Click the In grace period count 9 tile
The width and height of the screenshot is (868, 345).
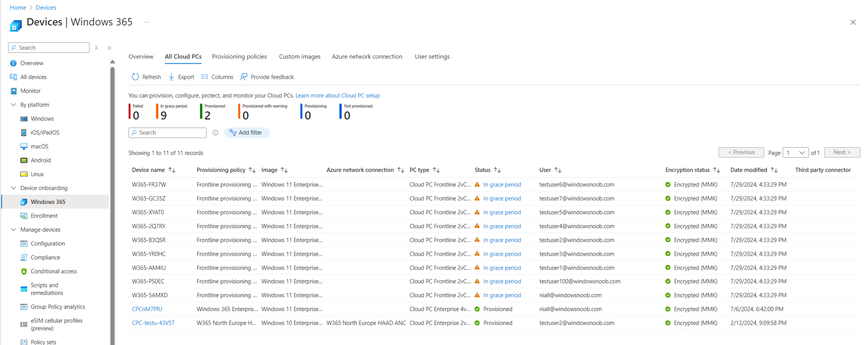171,112
